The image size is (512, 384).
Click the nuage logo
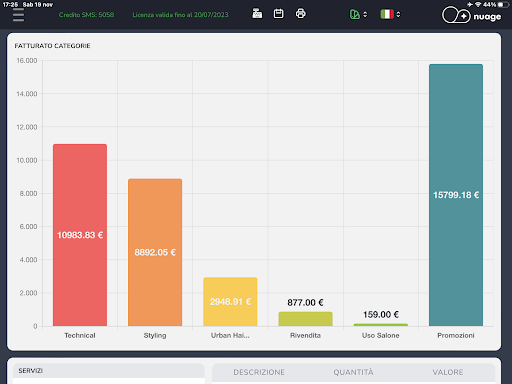pos(472,16)
